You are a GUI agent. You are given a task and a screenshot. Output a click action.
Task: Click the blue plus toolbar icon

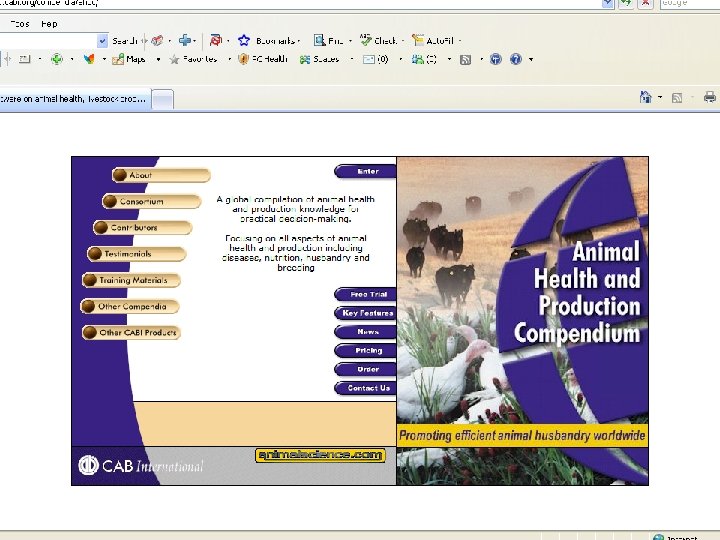[x=185, y=40]
